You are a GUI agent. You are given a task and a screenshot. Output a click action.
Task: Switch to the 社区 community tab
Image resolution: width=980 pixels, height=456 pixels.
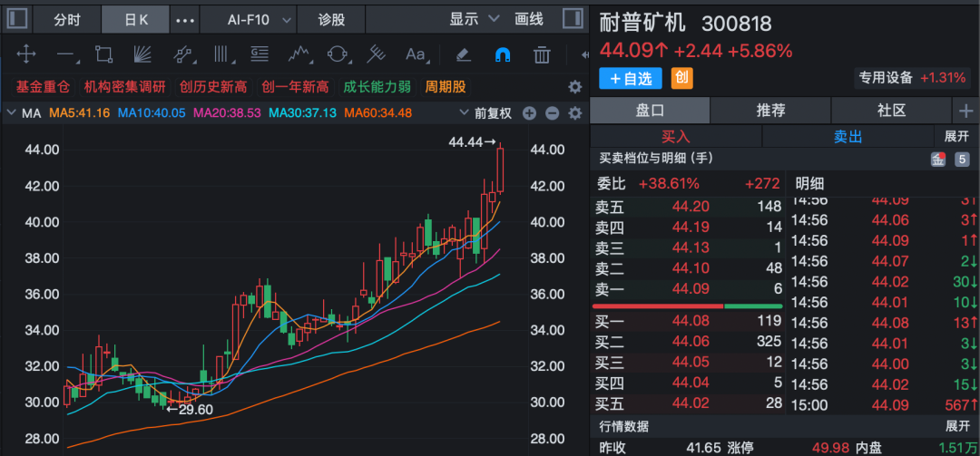[x=892, y=111]
